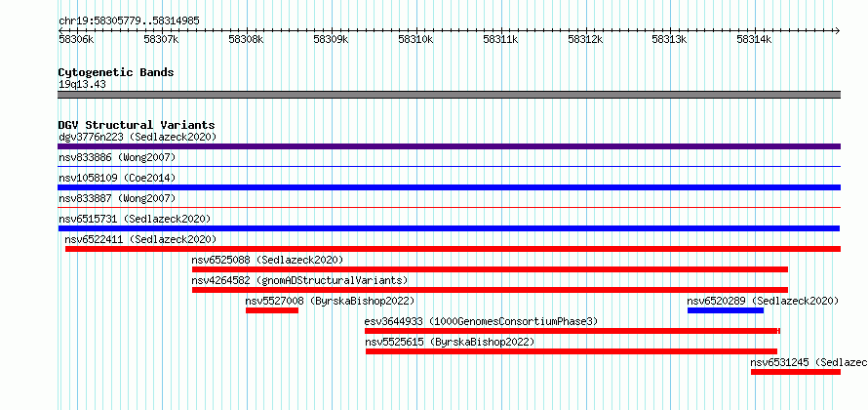Image resolution: width=868 pixels, height=410 pixels.
Task: Select the red nsv5525615 variant bar
Action: tap(572, 351)
